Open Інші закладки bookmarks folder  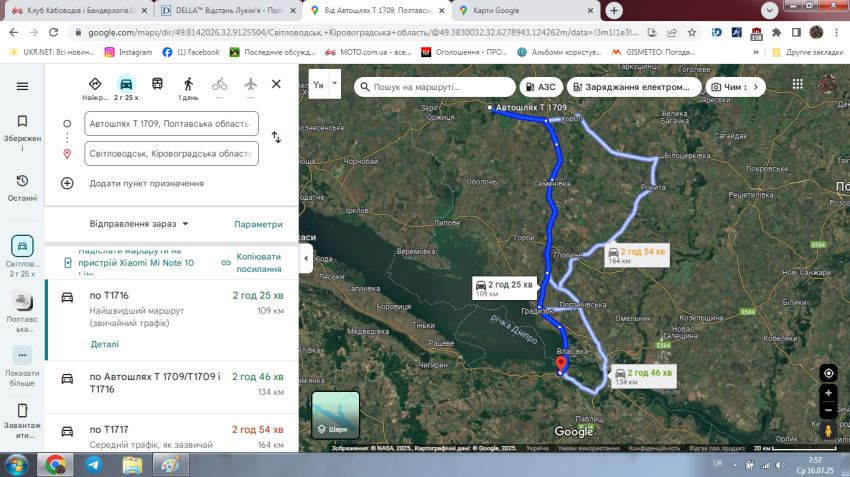coord(808,52)
